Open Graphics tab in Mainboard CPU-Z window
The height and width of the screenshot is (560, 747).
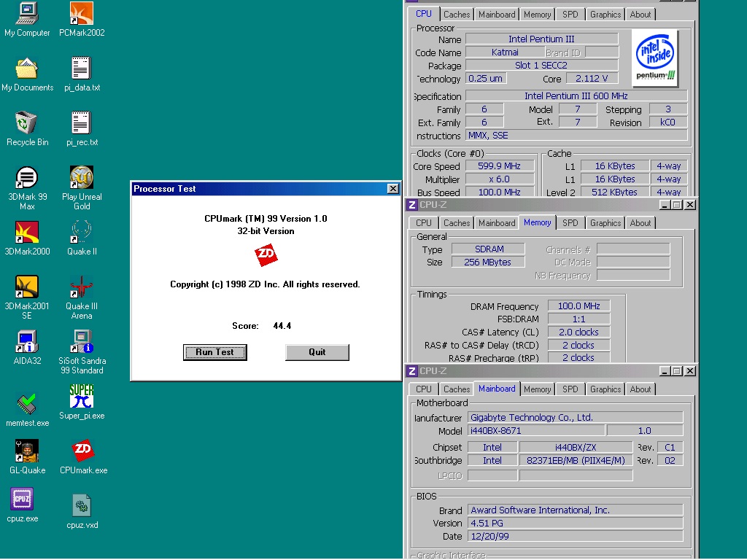click(x=605, y=389)
